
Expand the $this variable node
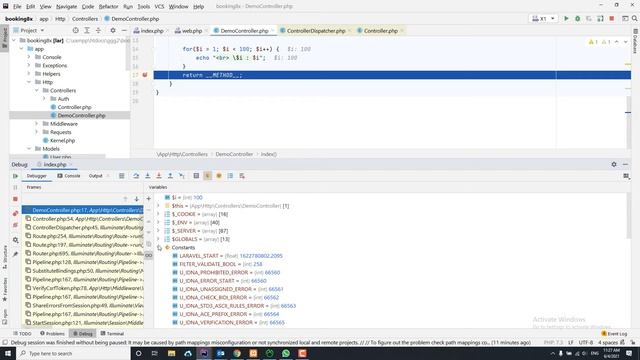tap(158, 206)
